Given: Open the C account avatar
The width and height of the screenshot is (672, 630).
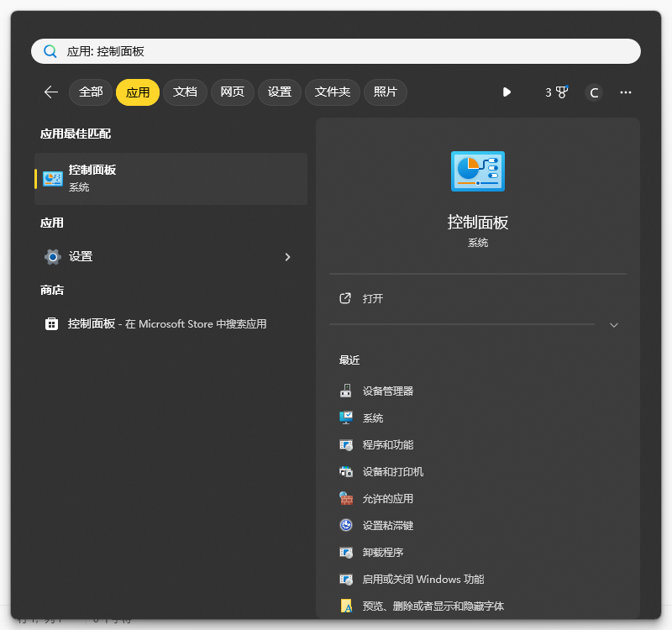Looking at the screenshot, I should (594, 92).
